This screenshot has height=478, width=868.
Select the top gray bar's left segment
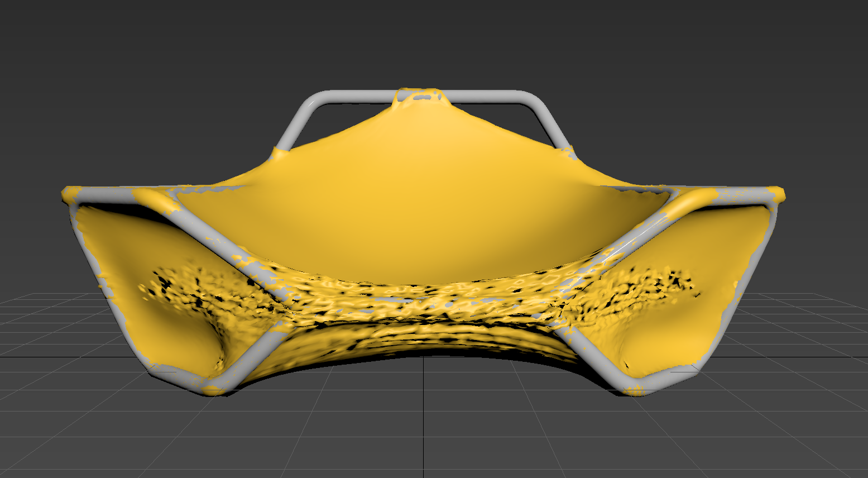[x=357, y=96]
